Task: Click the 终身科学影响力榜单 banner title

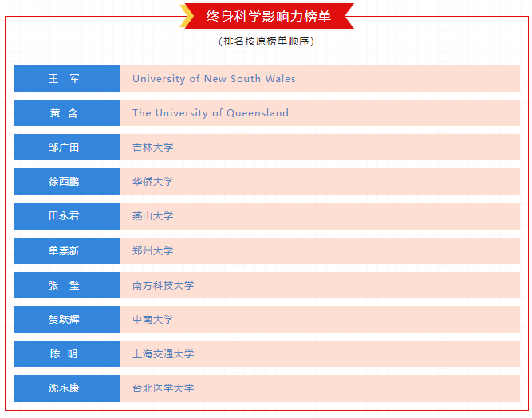Action: click(x=268, y=16)
